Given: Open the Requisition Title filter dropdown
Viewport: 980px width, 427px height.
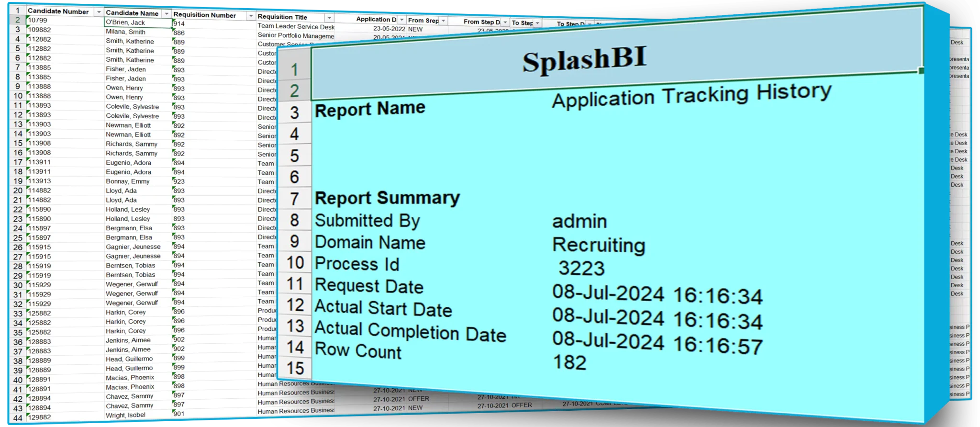Looking at the screenshot, I should pos(329,18).
